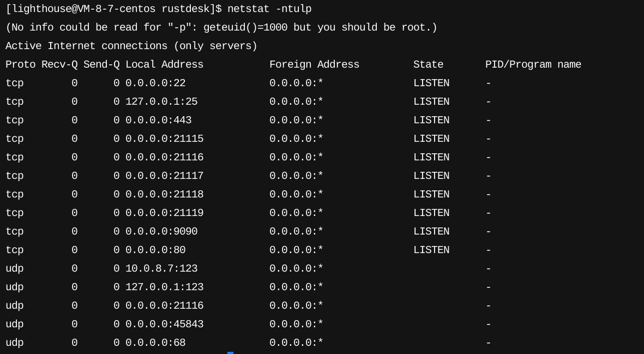Image resolution: width=644 pixels, height=354 pixels.
Task: Click the 0.0.0.0:21117 local address
Action: click(x=164, y=176)
